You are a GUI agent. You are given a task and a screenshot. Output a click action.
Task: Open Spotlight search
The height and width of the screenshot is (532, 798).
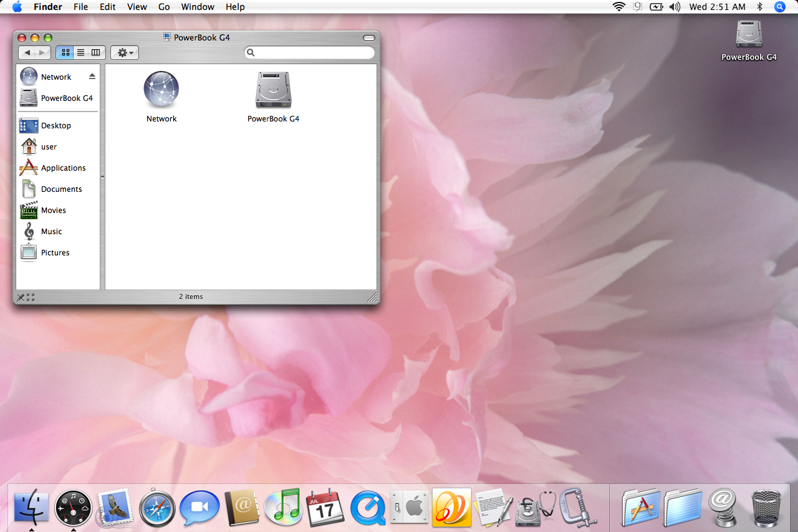click(780, 7)
